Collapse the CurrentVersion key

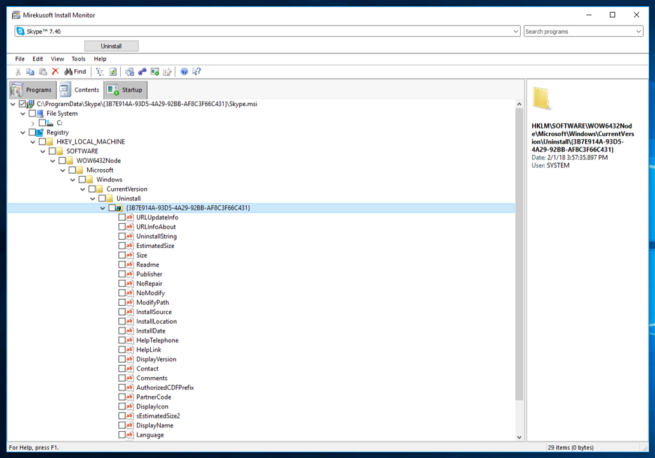click(83, 189)
